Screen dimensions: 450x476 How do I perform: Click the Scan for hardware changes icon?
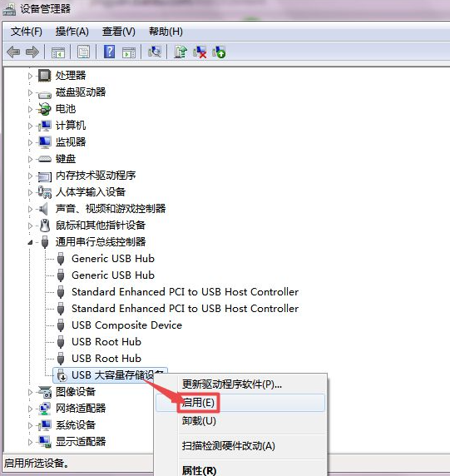[155, 52]
